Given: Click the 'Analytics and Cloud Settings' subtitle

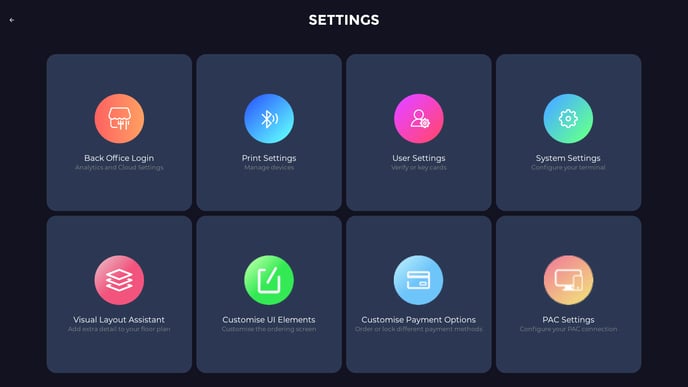Looking at the screenshot, I should [x=119, y=168].
